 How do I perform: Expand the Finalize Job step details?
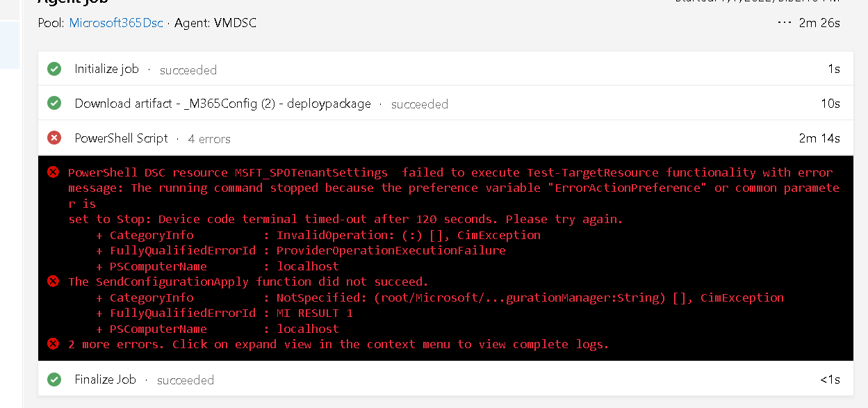[x=105, y=380]
